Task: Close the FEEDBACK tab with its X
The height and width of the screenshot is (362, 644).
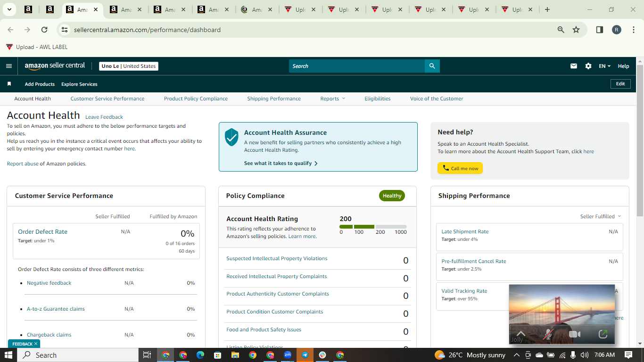Action: point(36,344)
